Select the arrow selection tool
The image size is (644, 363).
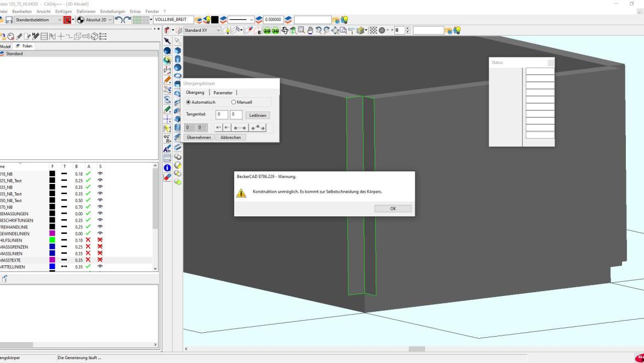168,41
